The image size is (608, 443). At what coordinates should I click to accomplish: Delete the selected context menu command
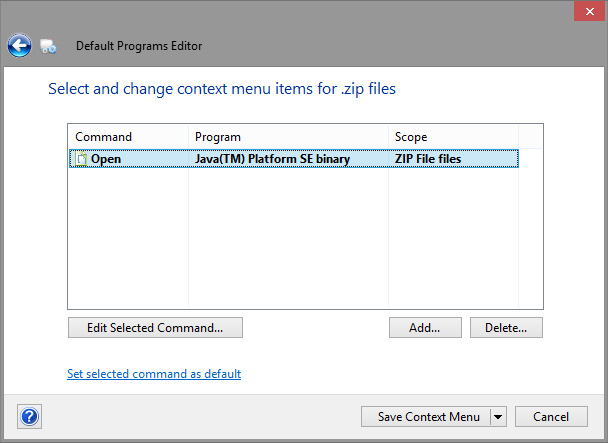click(x=506, y=327)
